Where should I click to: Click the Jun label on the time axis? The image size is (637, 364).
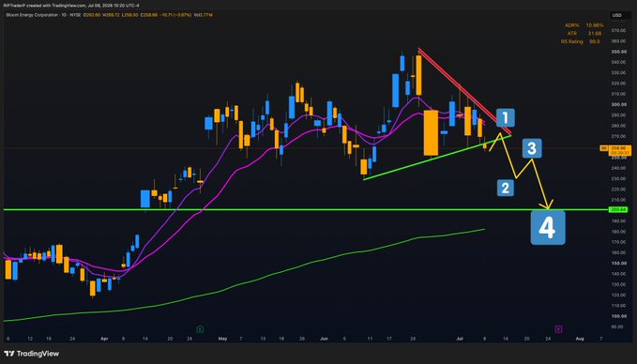pyautogui.click(x=324, y=339)
